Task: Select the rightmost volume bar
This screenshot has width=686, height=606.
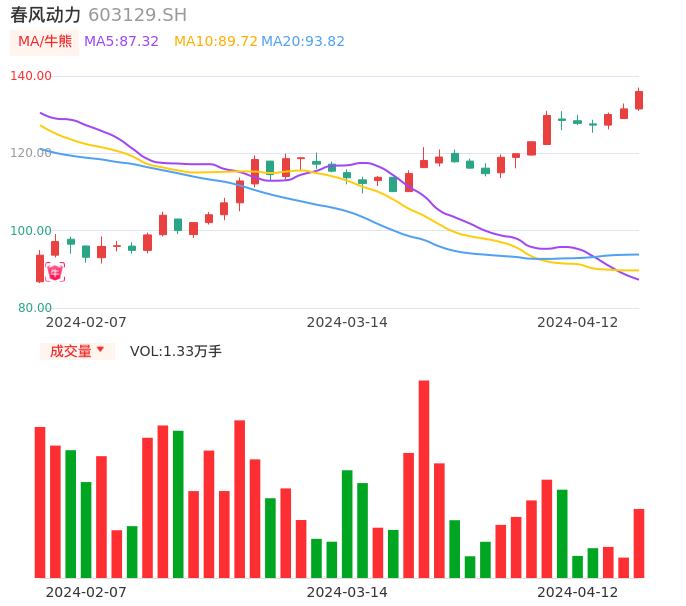Action: click(639, 543)
